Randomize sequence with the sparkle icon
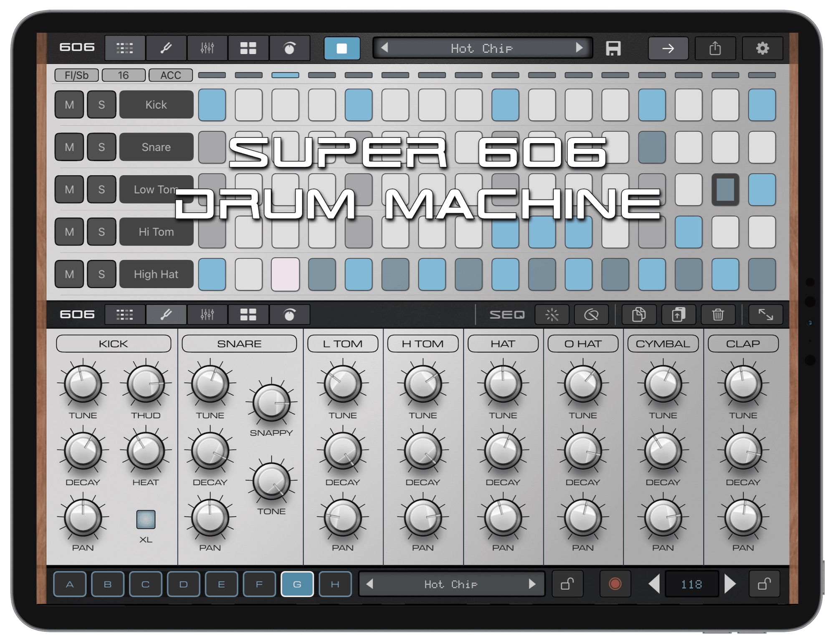The image size is (835, 644). coord(552,315)
